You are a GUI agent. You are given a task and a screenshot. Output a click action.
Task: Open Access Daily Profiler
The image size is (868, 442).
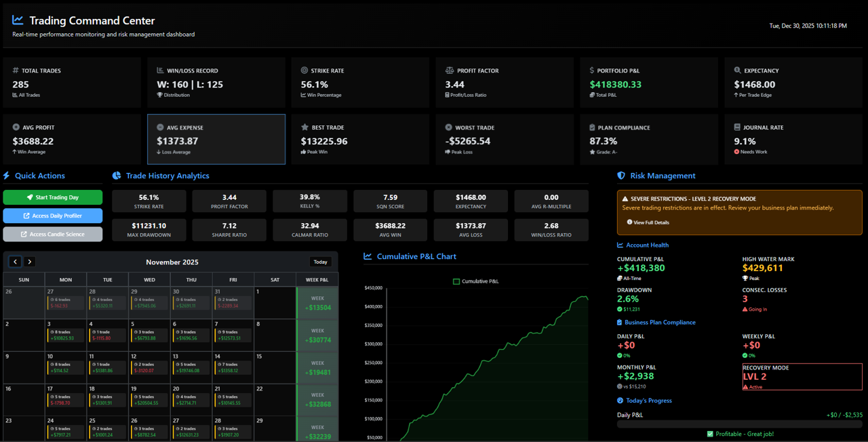53,216
